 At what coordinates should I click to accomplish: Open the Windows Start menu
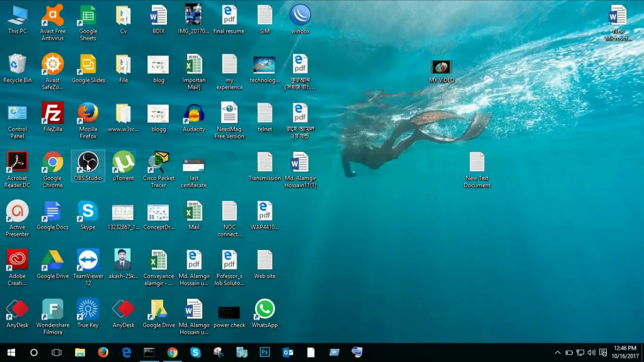tap(11, 352)
